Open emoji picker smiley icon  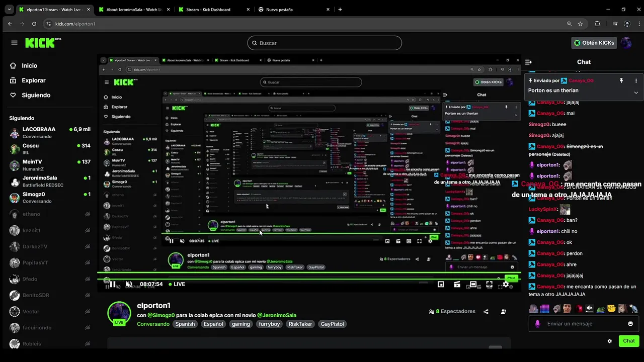click(630, 324)
